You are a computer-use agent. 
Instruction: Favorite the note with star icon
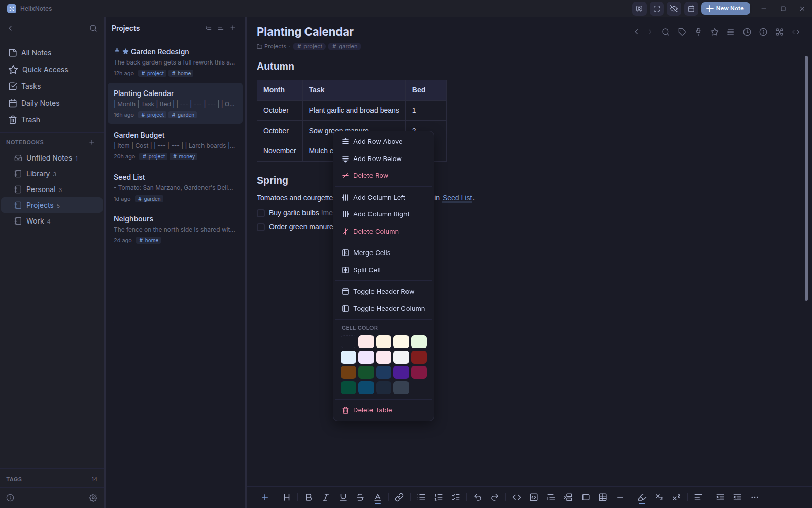click(x=715, y=32)
